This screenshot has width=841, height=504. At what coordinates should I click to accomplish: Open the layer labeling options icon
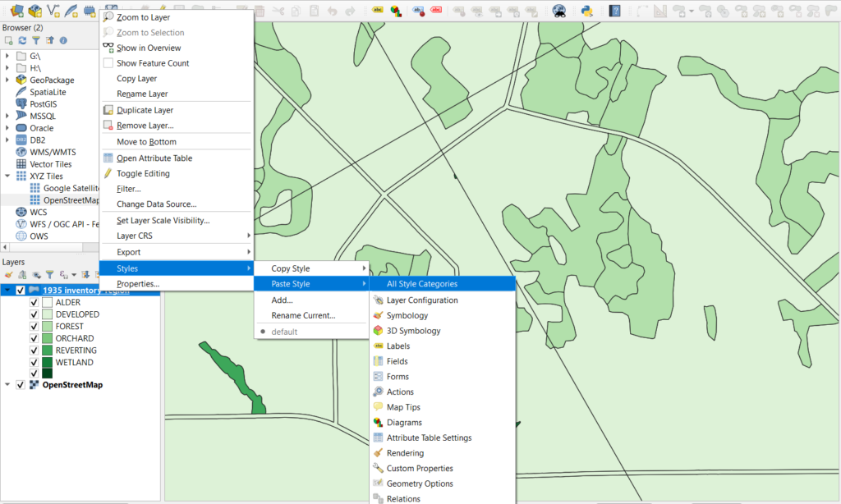(378, 10)
